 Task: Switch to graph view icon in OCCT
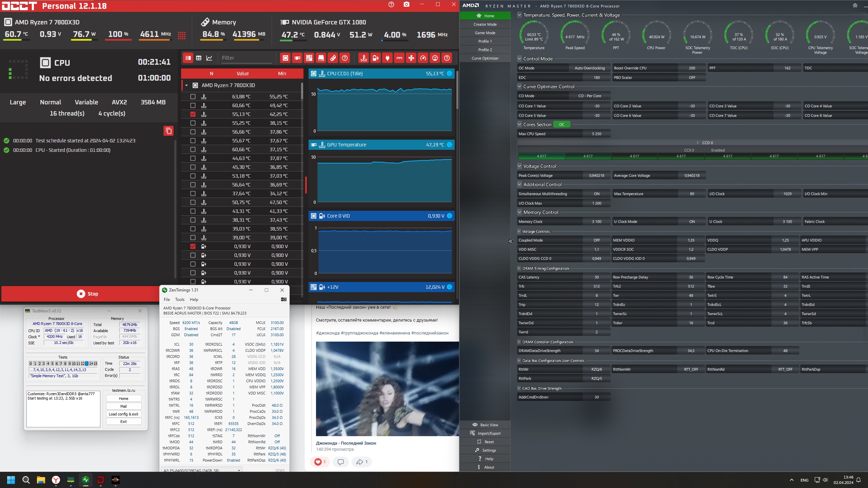209,58
